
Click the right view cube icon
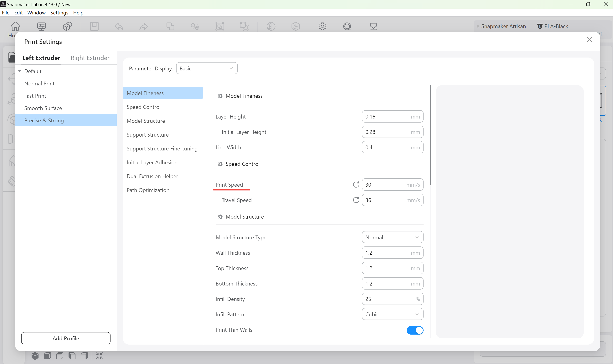coord(84,356)
